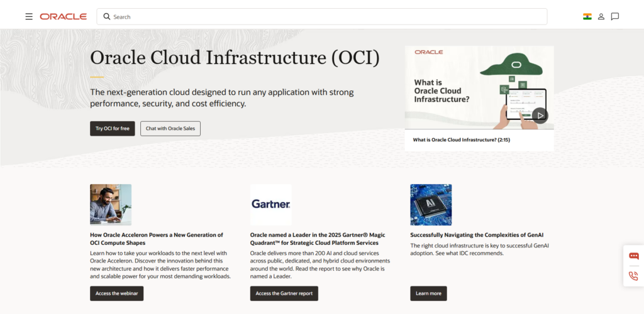Click Access the webinar button
Screen dimensions: 644x314
click(117, 293)
